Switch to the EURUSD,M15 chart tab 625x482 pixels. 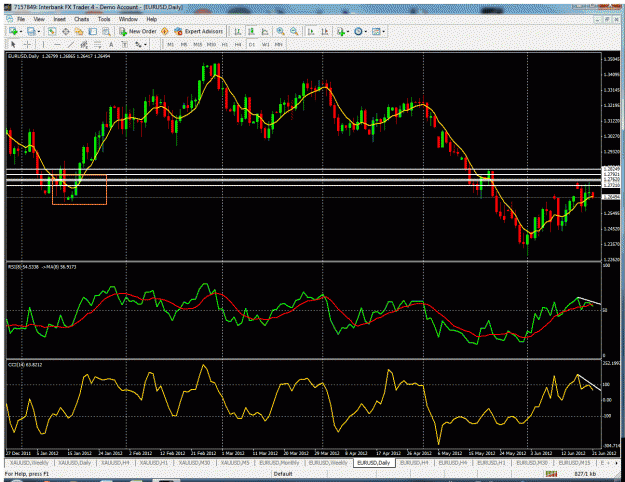574,463
